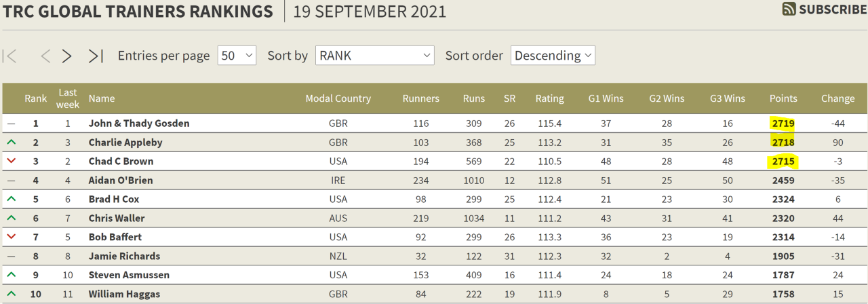This screenshot has height=304, width=868.
Task: Click highlighted 2719 points value
Action: [783, 123]
